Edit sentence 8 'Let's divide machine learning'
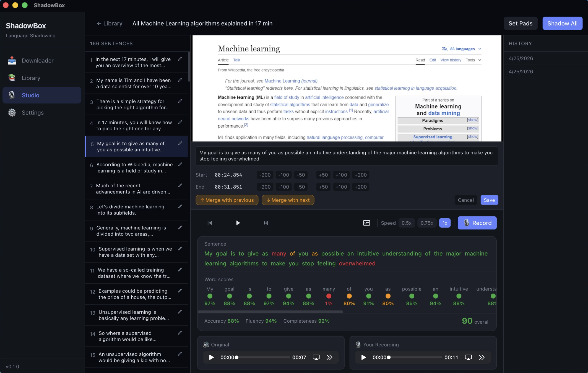The width and height of the screenshot is (588, 373). pos(180,206)
